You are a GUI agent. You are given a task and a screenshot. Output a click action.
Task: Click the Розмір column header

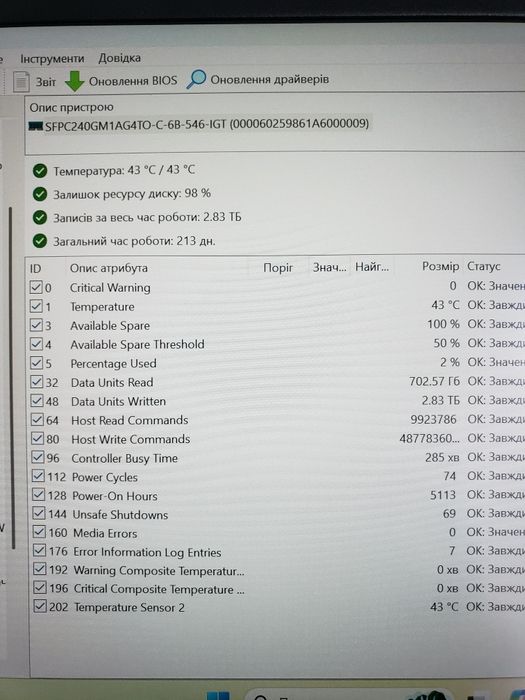(440, 266)
